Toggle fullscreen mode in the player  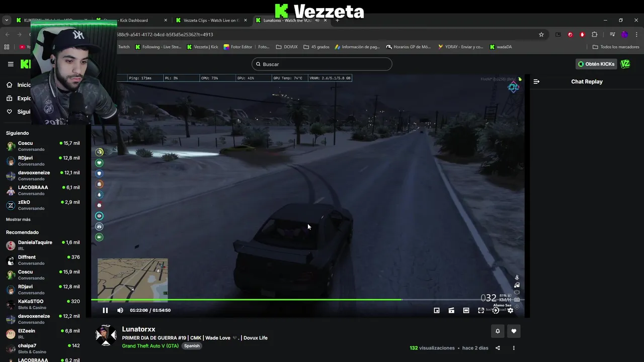click(481, 310)
